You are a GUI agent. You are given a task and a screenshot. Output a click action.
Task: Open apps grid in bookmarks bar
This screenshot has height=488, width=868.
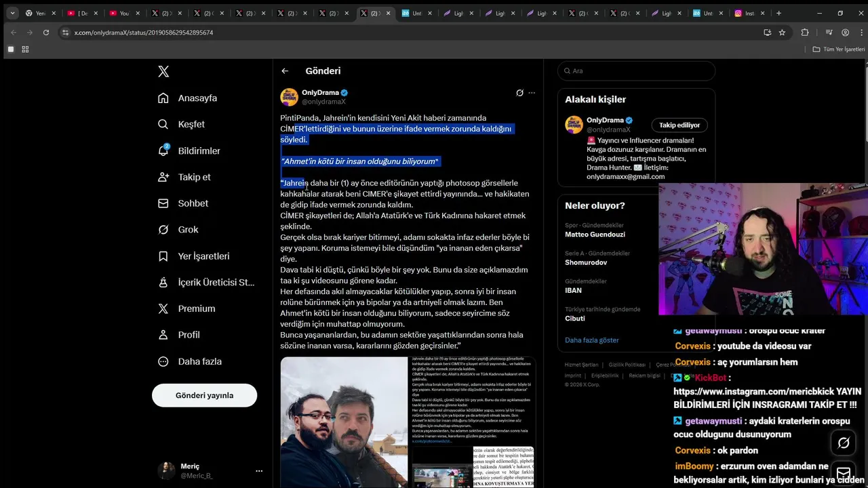[25, 49]
